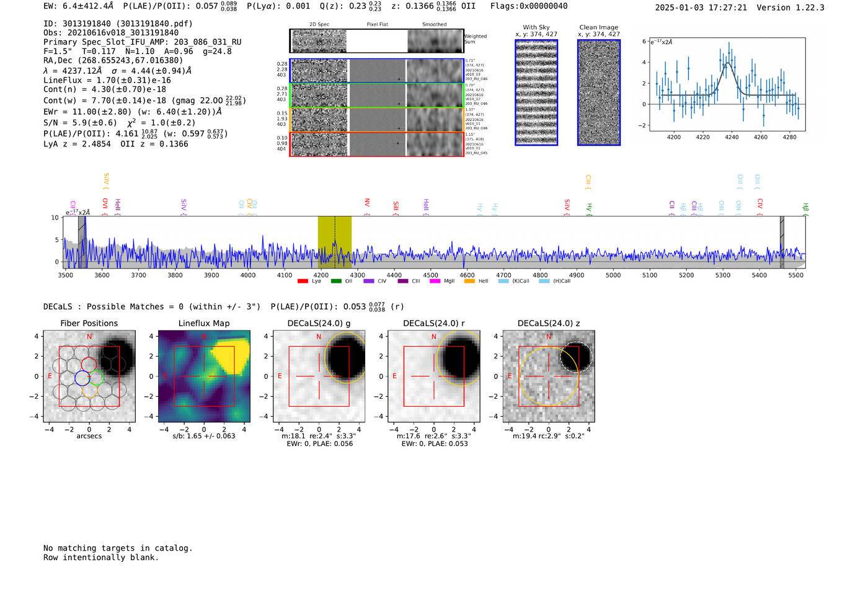This screenshot has height=591, width=868.
Task: Click the MgII magenta legend swatch
Action: (435, 281)
